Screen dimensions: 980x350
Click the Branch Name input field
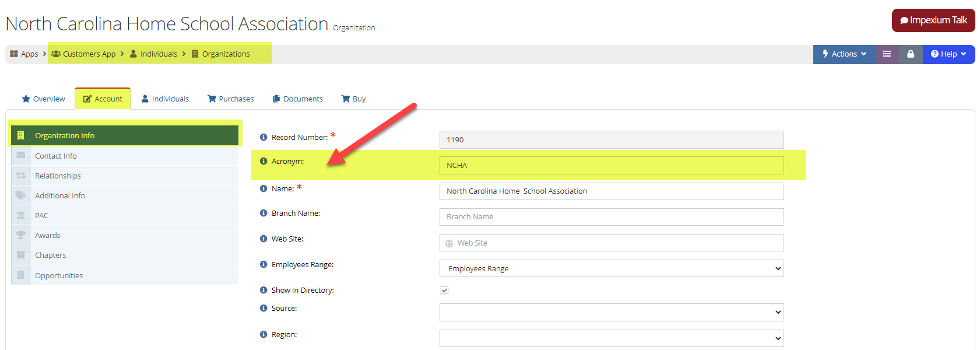(612, 217)
